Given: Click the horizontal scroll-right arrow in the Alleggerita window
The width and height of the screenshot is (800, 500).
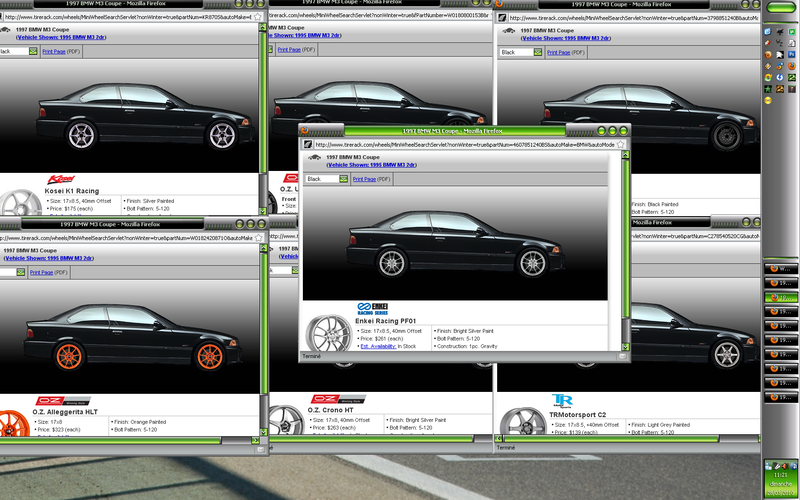Looking at the screenshot, I should pos(256,440).
